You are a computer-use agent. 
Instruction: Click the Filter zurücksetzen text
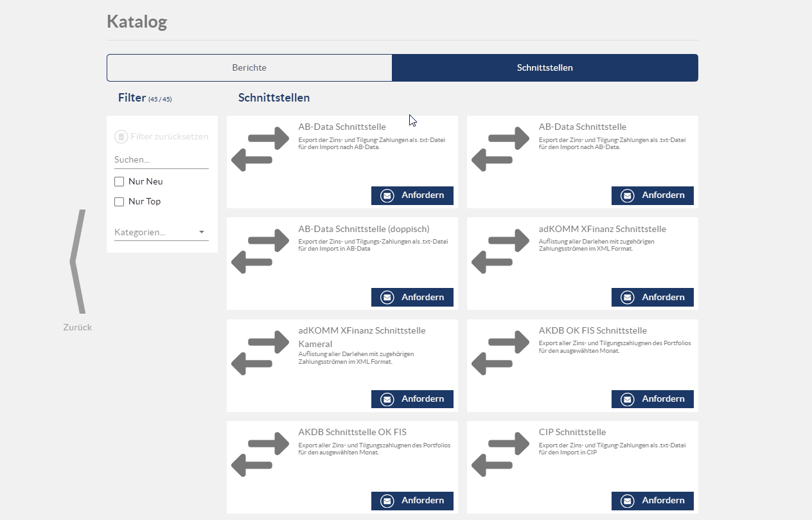coord(169,137)
